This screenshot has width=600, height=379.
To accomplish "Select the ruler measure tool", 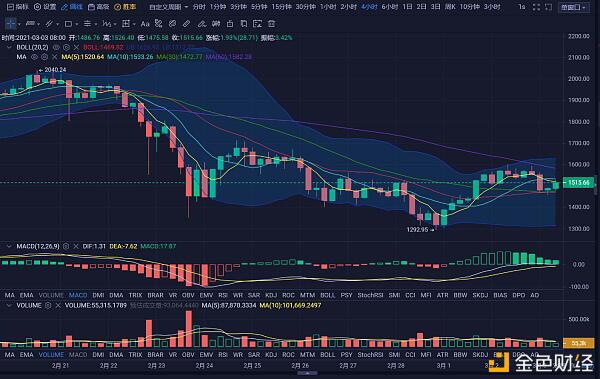I will (186, 24).
